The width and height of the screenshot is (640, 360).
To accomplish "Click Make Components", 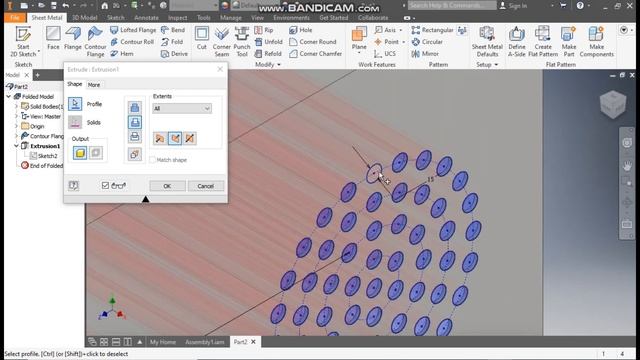I will tap(596, 42).
